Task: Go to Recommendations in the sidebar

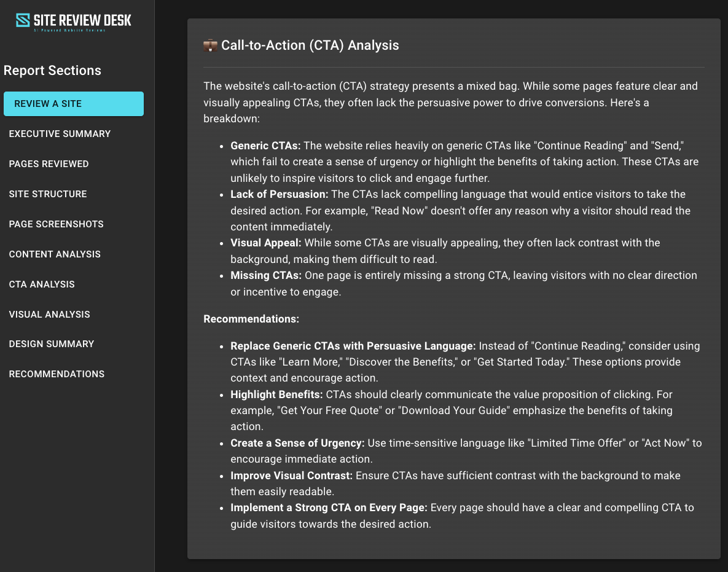Action: (x=57, y=374)
